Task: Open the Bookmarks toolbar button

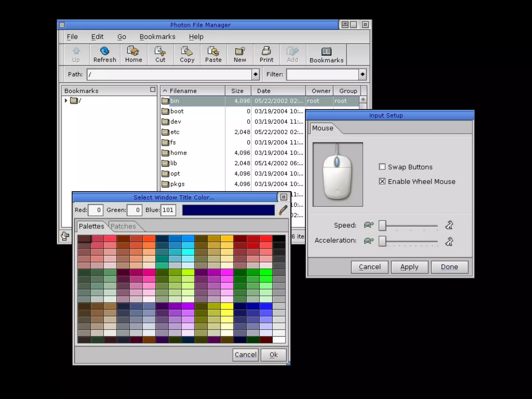Action: [327, 55]
